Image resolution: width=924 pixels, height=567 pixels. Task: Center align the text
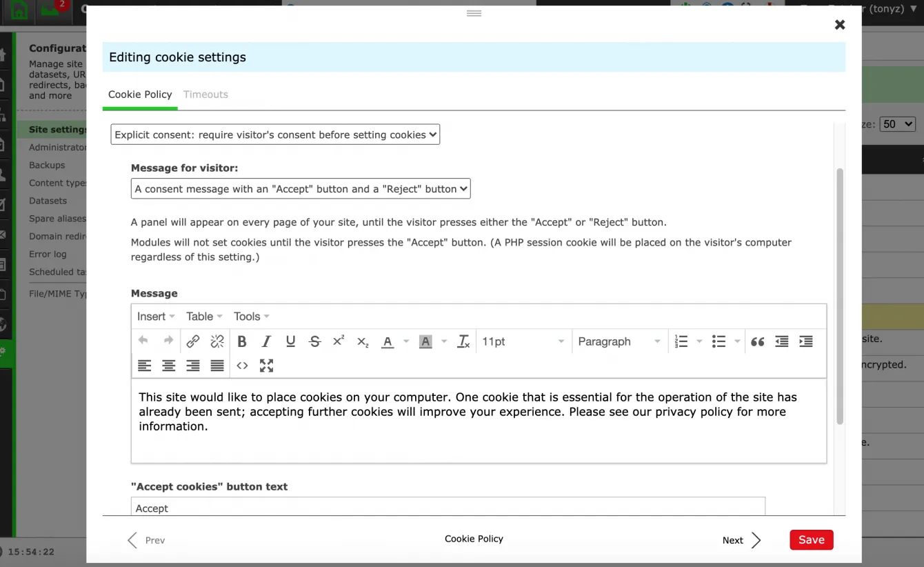tap(168, 366)
